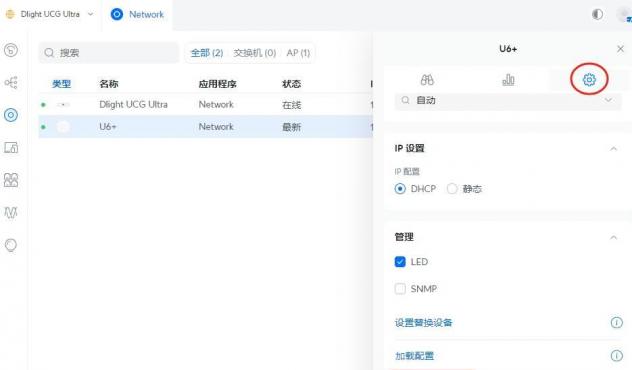
Task: Open the topology icon in left sidebar
Action: [x=11, y=83]
